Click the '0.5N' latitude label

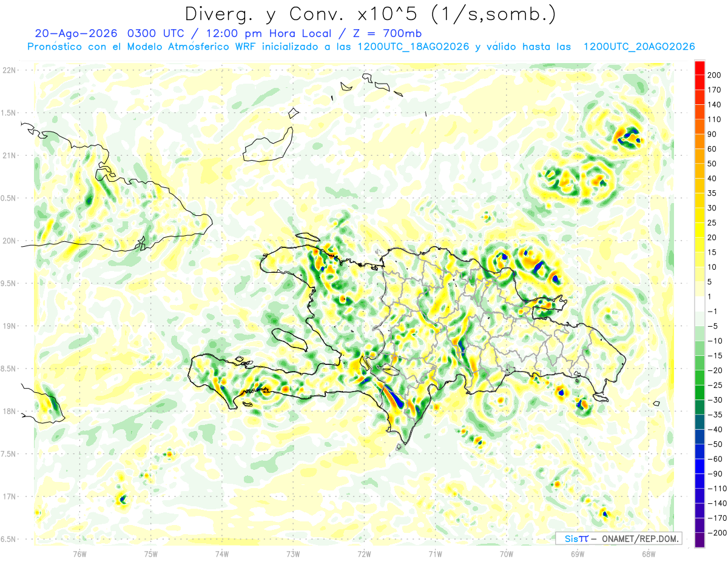tap(9, 198)
